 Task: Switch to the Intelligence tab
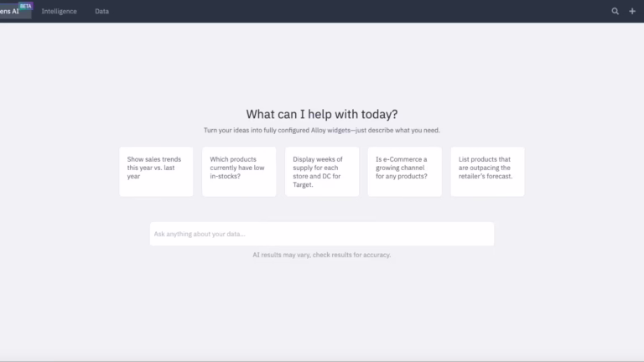(60, 12)
